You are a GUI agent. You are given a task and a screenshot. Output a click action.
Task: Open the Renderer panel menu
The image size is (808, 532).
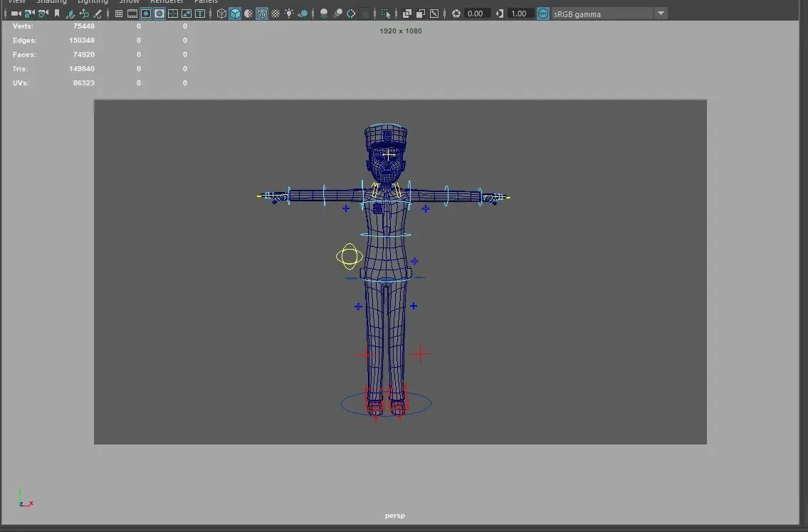(167, 1)
